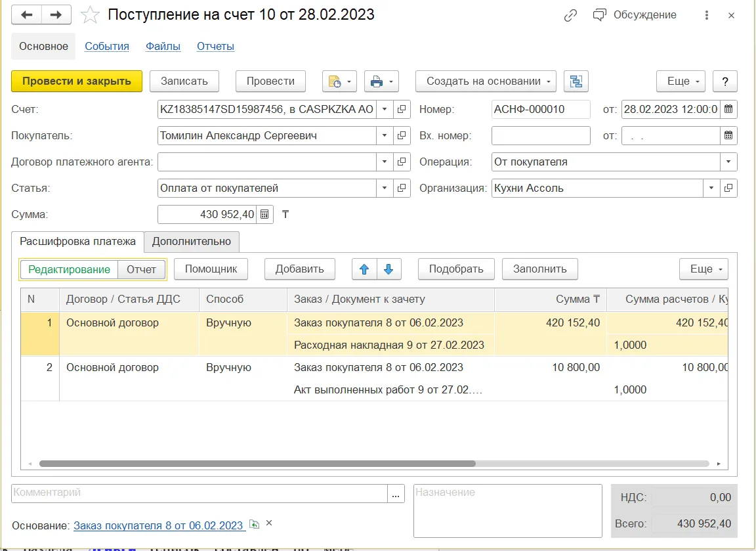756x551 pixels.
Task: Expand the Покупатель dropdown
Action: pos(385,135)
